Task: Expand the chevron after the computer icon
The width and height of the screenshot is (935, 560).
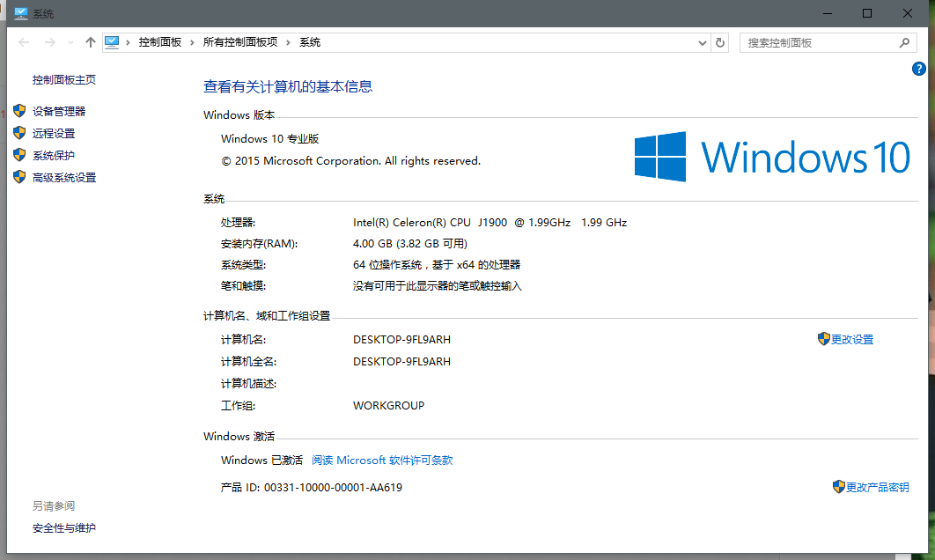Action: (x=128, y=43)
